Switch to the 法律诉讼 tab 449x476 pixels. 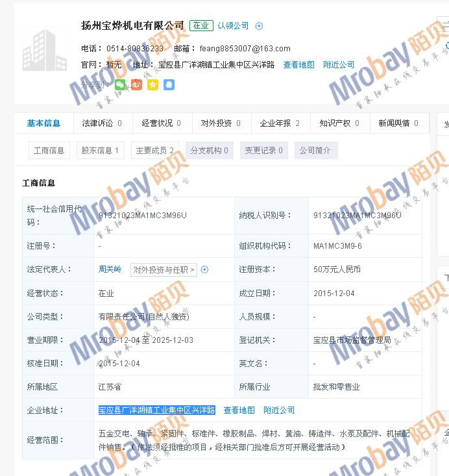(x=102, y=123)
